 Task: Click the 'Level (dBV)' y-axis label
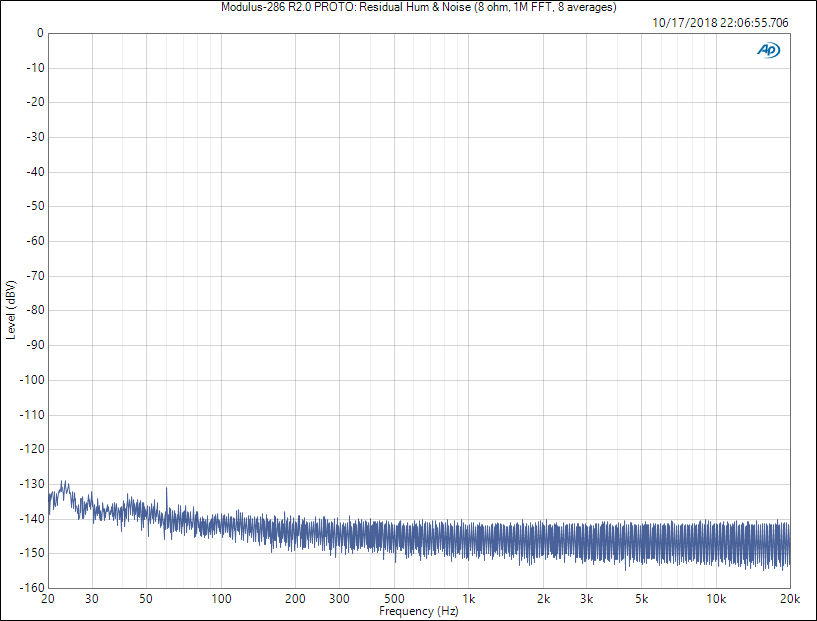[11, 310]
